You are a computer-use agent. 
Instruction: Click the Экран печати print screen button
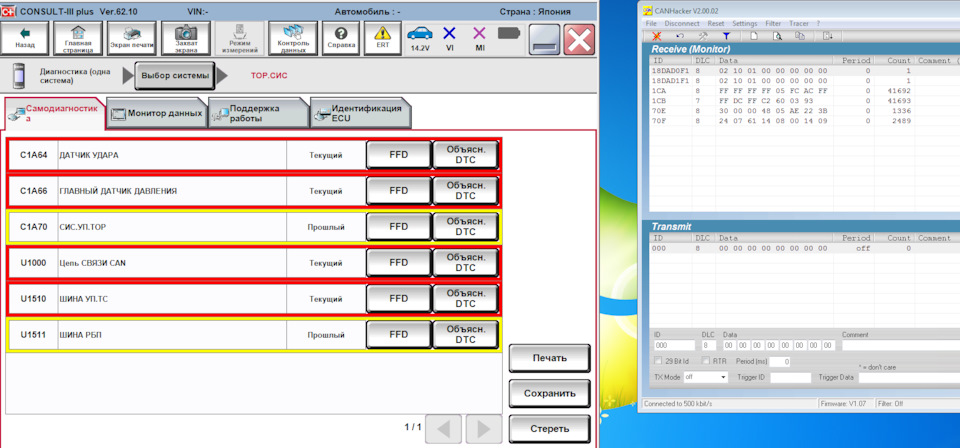(132, 38)
